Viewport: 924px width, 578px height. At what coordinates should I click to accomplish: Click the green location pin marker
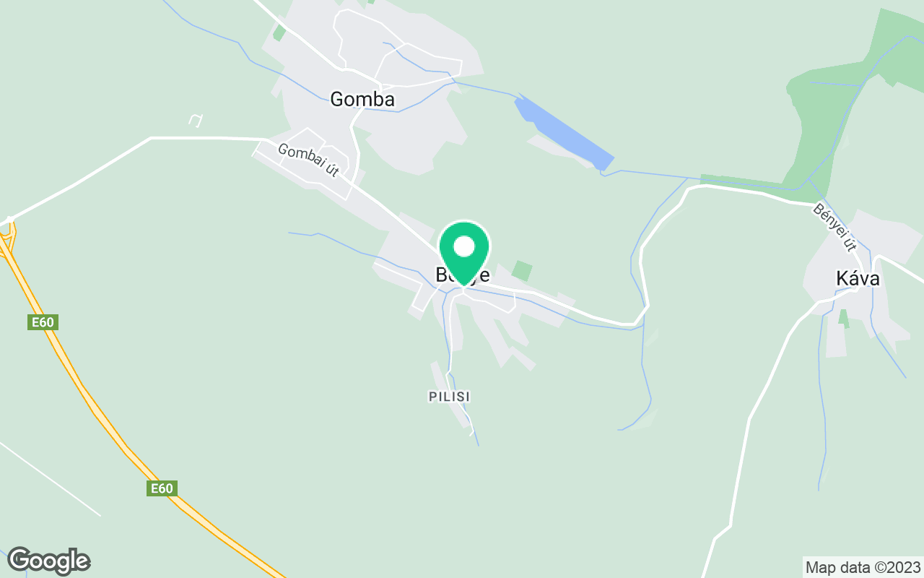(x=464, y=253)
